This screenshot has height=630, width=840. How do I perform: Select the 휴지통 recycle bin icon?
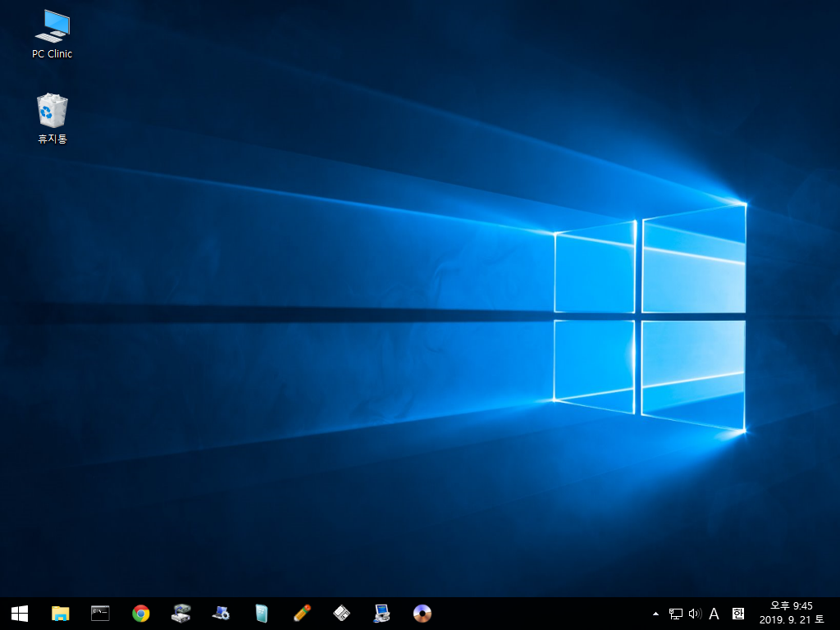pyautogui.click(x=52, y=118)
